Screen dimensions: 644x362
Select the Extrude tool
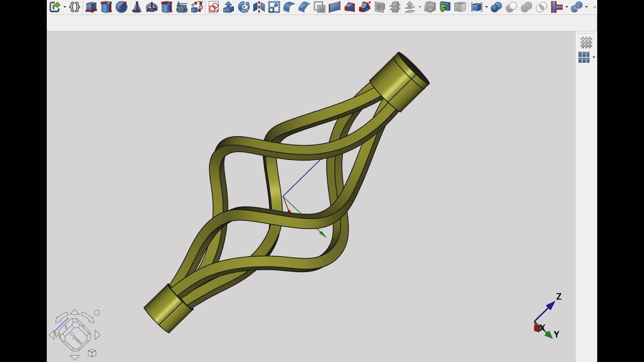[x=229, y=7]
